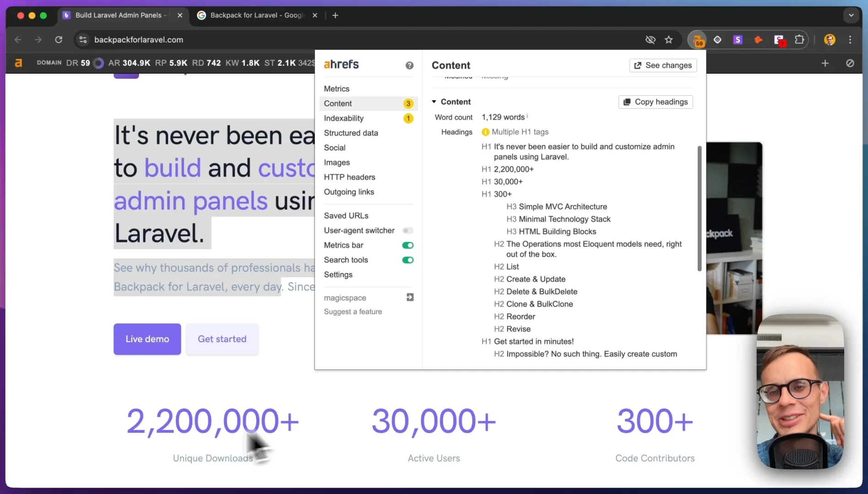Select Indexability in the Ahrefs sidebar
The image size is (868, 494).
coord(368,118)
